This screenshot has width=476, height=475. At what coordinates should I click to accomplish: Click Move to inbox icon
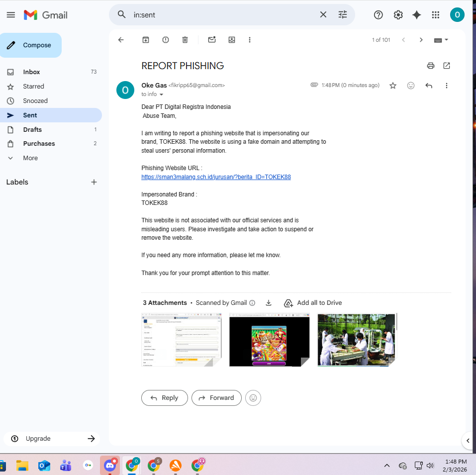[x=232, y=40]
